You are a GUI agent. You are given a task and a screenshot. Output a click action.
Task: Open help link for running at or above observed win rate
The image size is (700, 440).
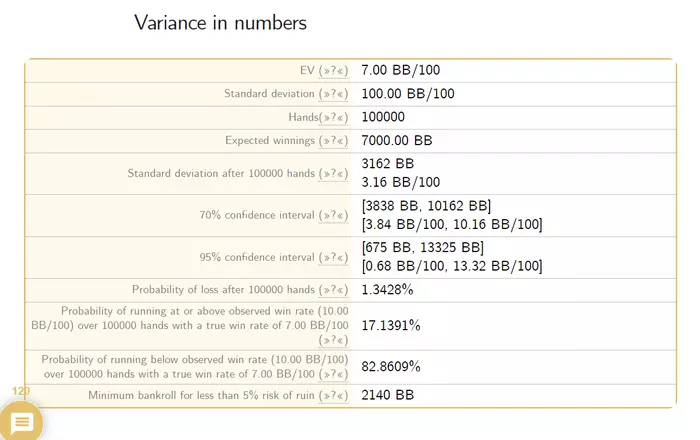333,340
